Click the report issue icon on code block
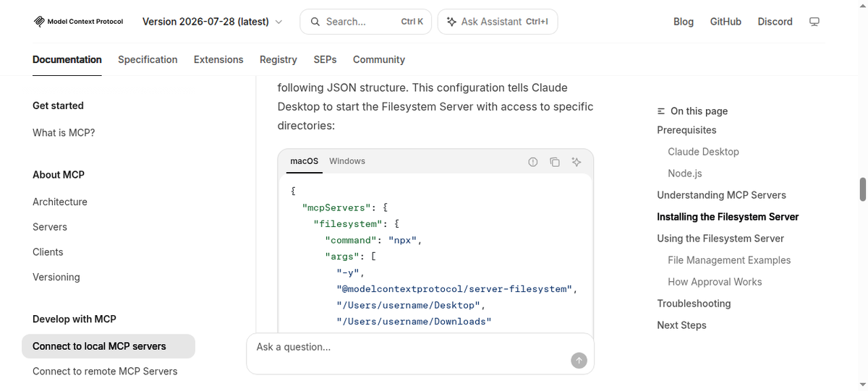This screenshot has width=868, height=391. coord(533,162)
